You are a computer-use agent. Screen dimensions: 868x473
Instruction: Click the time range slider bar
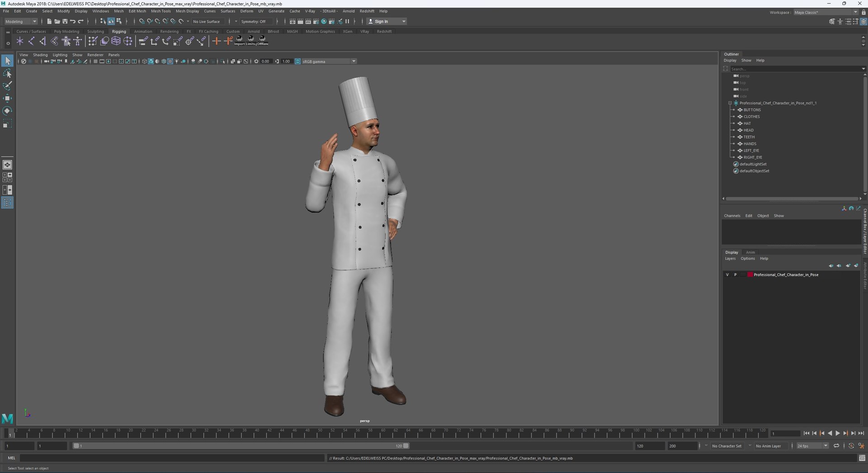point(241,446)
